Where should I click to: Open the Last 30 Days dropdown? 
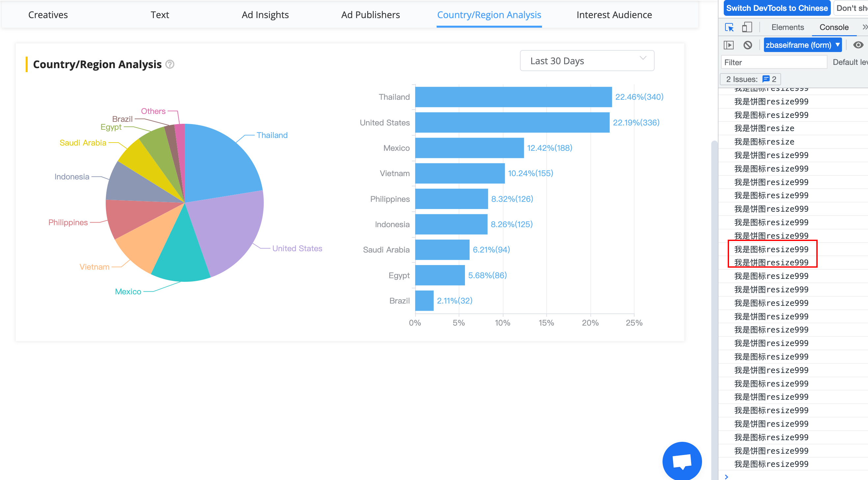coord(587,61)
